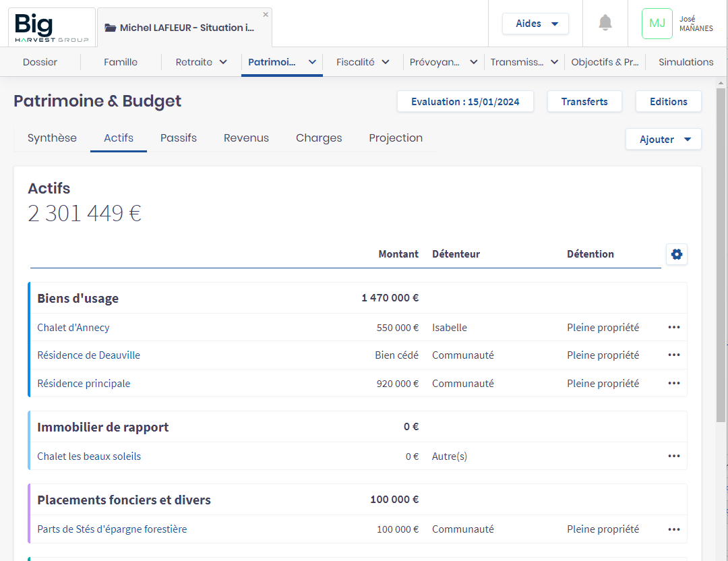Open the column settings gear icon
This screenshot has height=561, width=728.
[677, 254]
